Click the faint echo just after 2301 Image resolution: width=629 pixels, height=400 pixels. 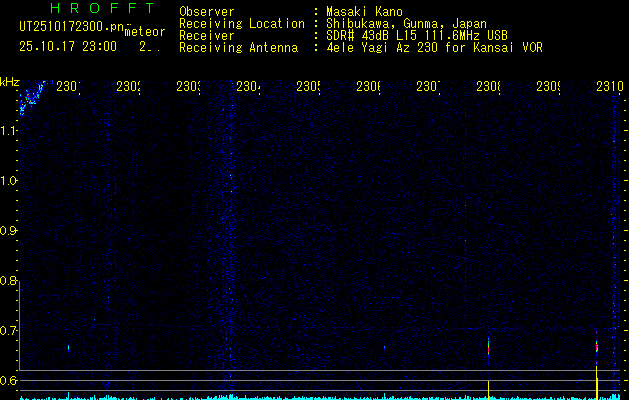tap(69, 347)
